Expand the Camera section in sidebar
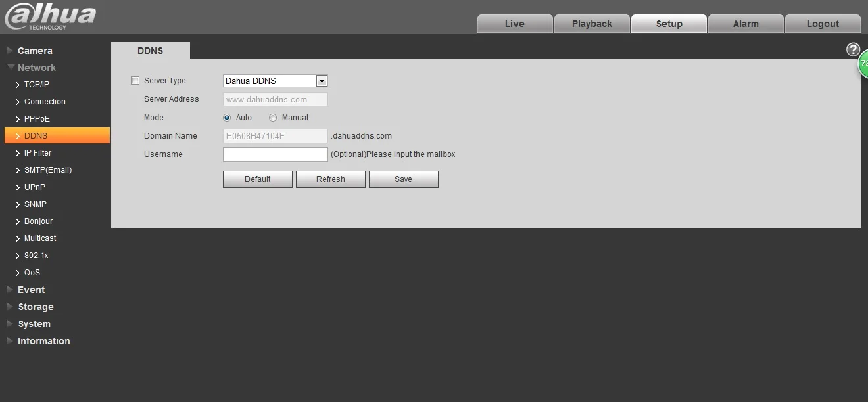Viewport: 868px width, 402px height. pos(35,51)
